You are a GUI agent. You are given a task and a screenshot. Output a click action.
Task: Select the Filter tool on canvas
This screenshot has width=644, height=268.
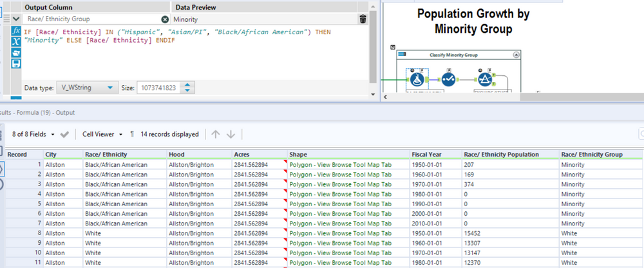[485, 79]
